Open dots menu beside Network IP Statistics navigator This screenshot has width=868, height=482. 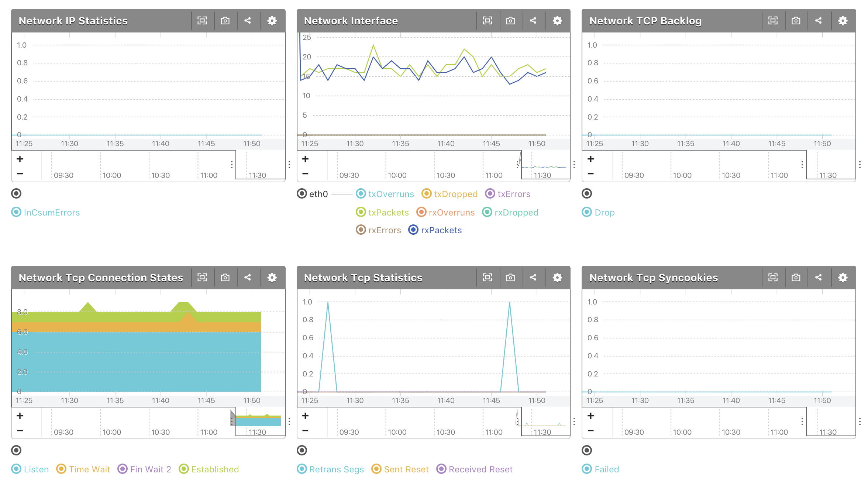click(289, 165)
